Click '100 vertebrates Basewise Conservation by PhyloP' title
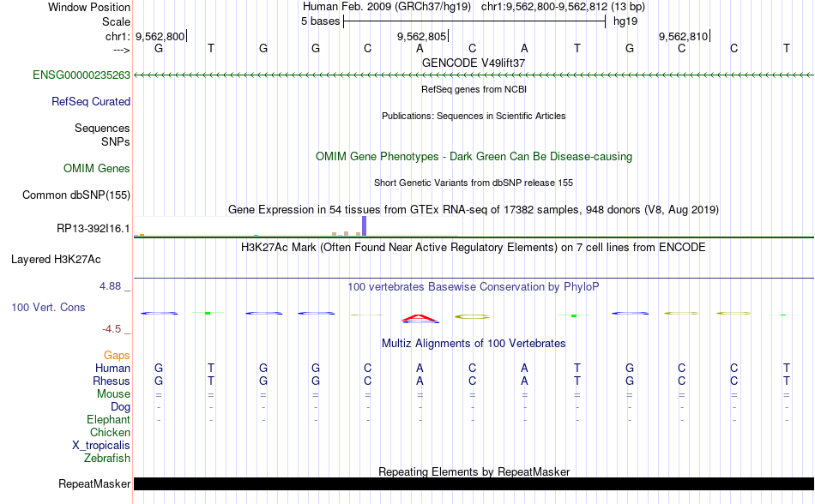This screenshot has height=504, width=815. 474,286
